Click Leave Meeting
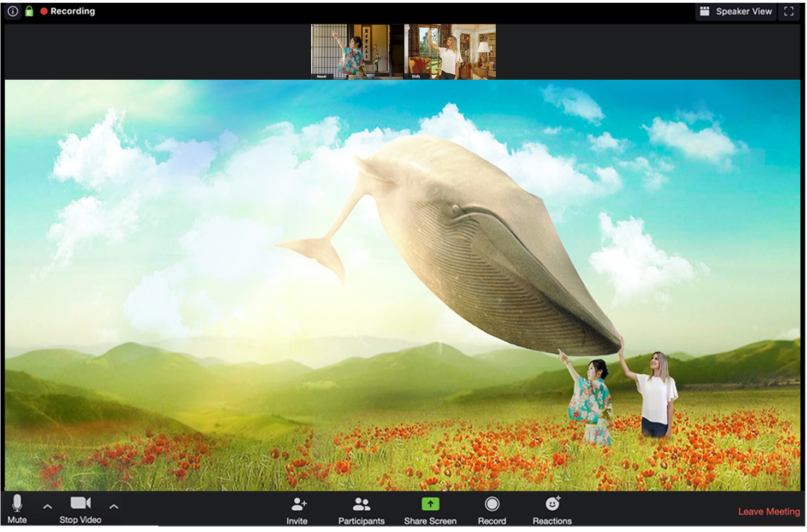Image resolution: width=807 pixels, height=532 pixels. tap(768, 511)
